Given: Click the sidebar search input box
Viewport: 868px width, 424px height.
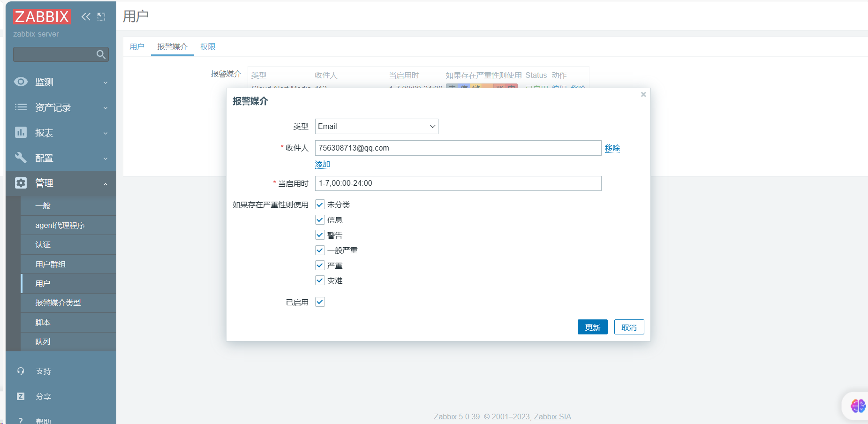Looking at the screenshot, I should point(61,54).
